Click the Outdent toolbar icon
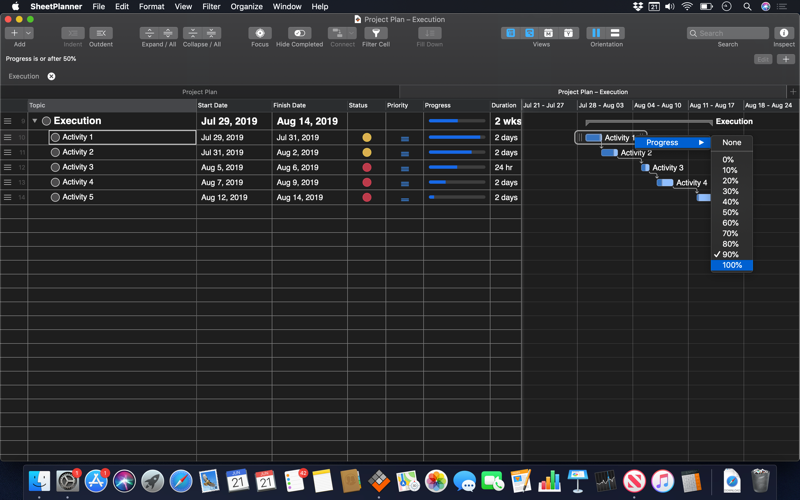Image resolution: width=800 pixels, height=500 pixels. point(101,33)
